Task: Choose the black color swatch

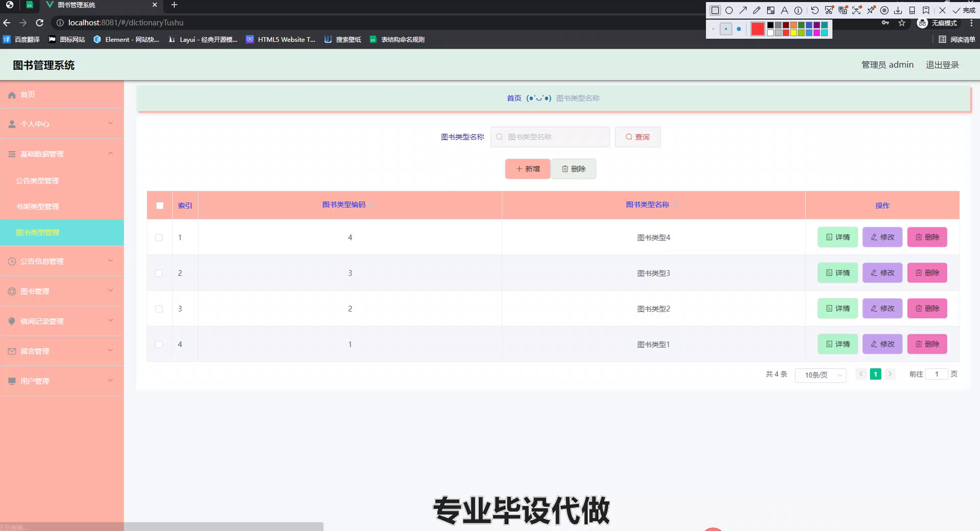Action: coord(771,25)
